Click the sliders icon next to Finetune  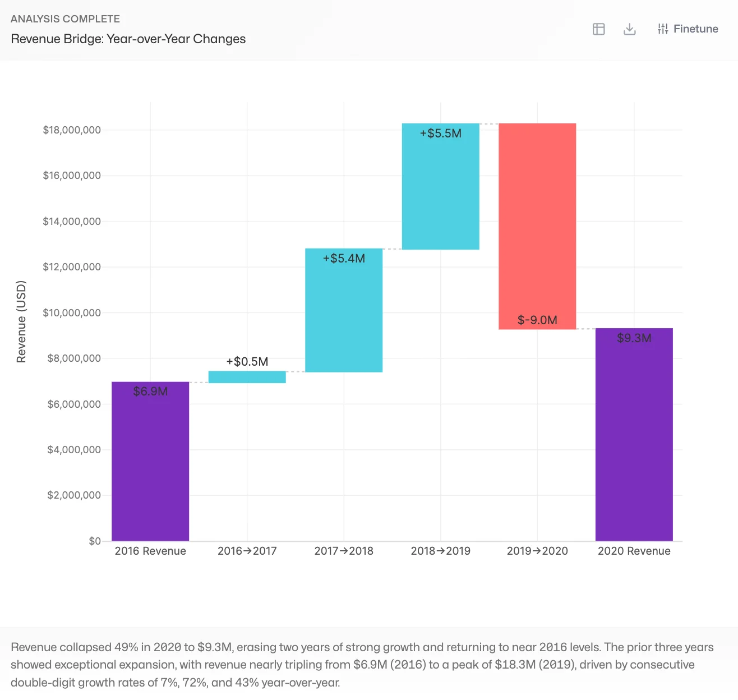click(663, 29)
